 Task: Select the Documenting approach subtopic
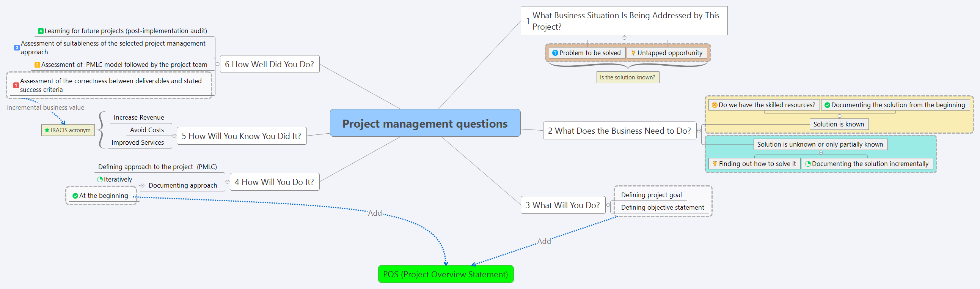pyautogui.click(x=182, y=185)
